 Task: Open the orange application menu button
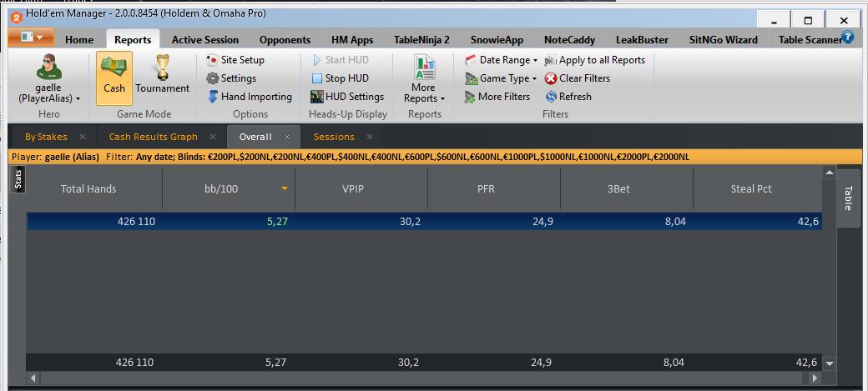30,38
